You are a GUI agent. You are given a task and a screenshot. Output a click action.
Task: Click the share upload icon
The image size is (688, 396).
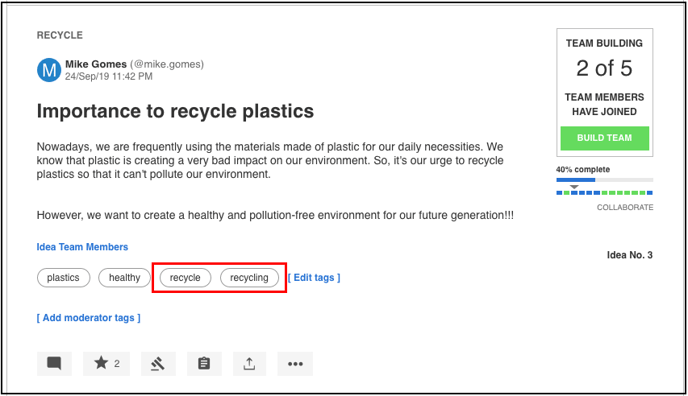coord(249,364)
